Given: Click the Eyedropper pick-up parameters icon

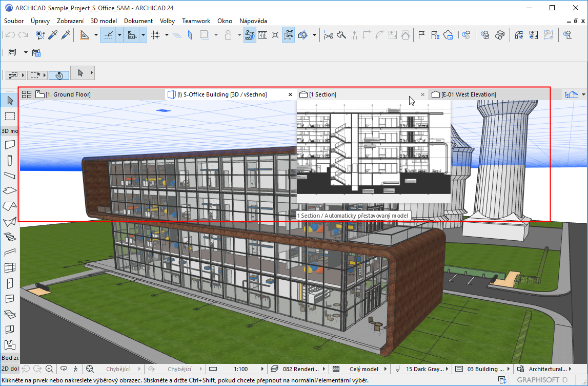Looking at the screenshot, I should [x=53, y=35].
